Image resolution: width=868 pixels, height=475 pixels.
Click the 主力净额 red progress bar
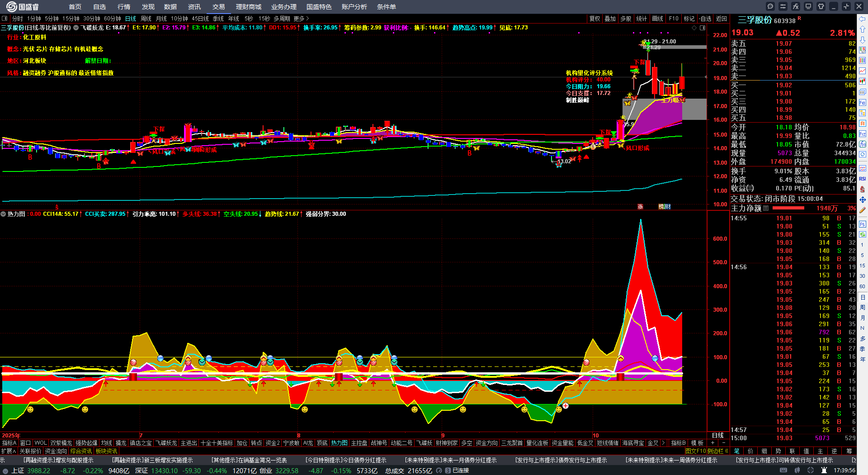pyautogui.click(x=788, y=208)
